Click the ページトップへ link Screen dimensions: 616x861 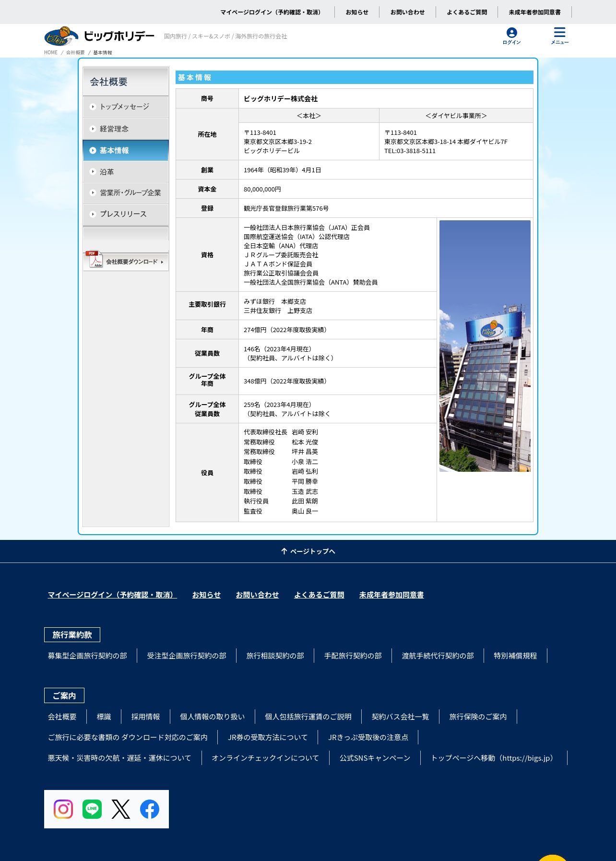pyautogui.click(x=308, y=551)
